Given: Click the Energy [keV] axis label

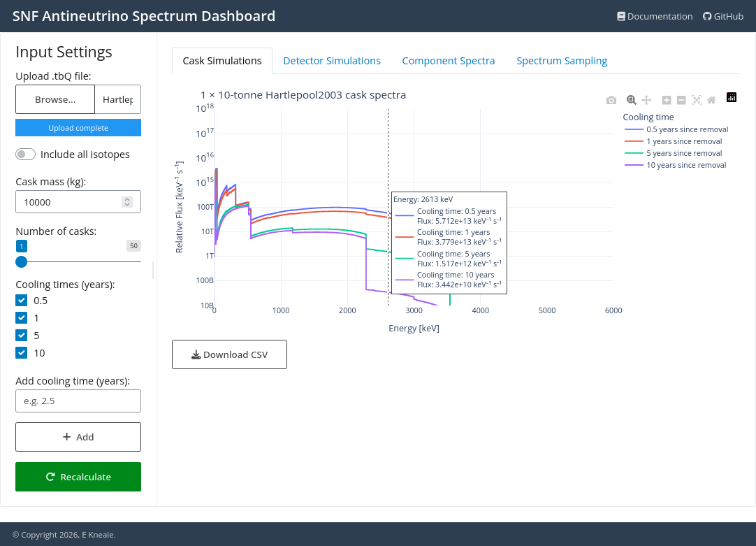Looking at the screenshot, I should coord(414,329).
